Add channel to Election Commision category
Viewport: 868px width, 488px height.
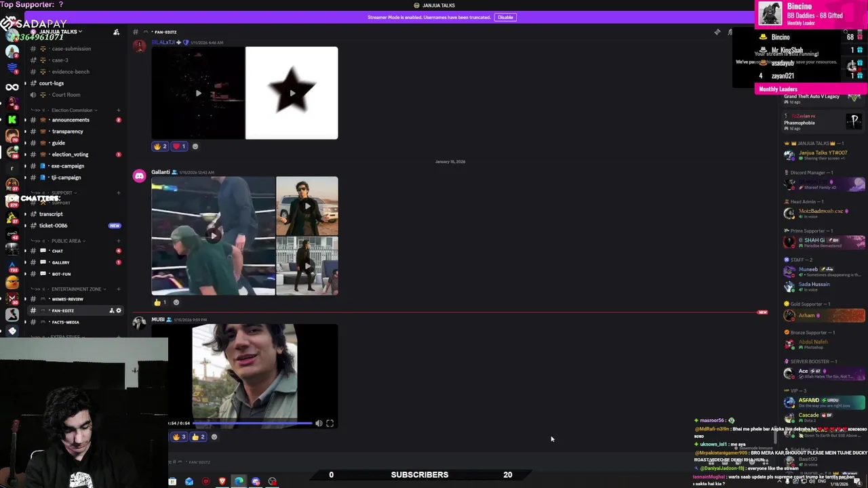(118, 110)
